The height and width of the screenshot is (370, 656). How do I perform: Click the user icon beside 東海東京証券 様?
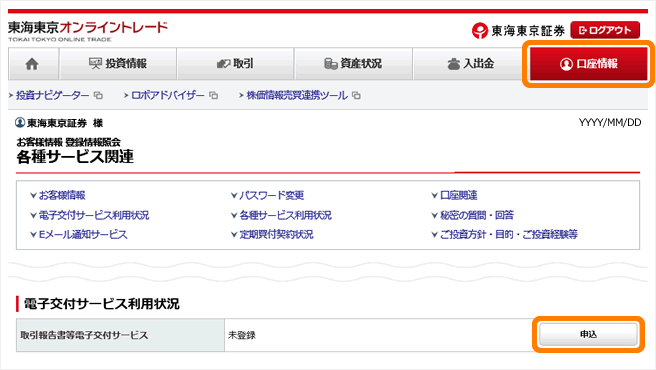[20, 123]
